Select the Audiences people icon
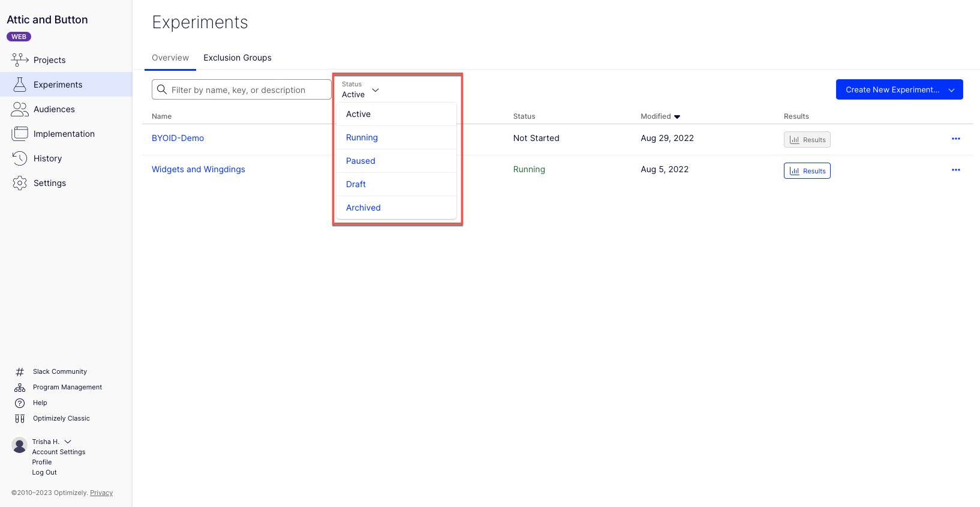Viewport: 980px width, 507px height. coord(20,109)
